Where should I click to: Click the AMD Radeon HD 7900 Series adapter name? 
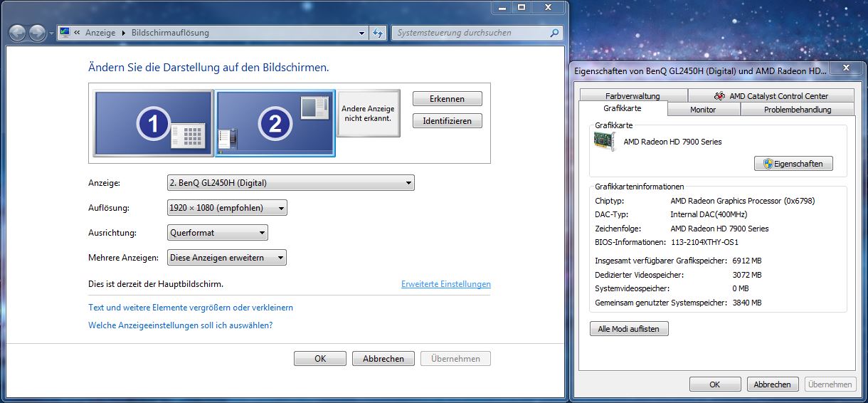tap(672, 142)
